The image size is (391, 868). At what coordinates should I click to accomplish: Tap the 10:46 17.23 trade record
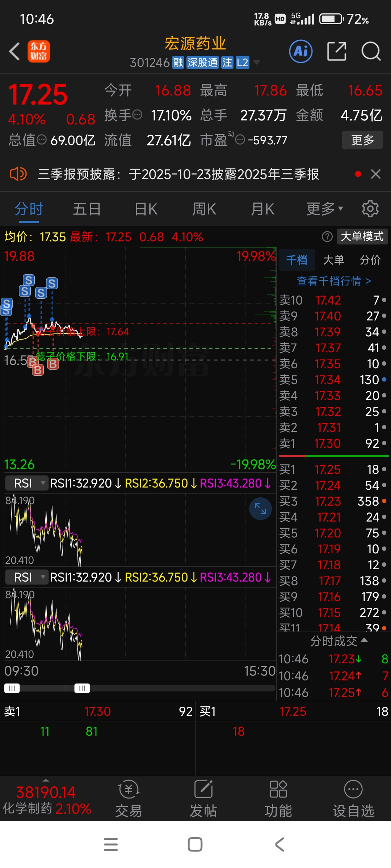click(x=333, y=659)
